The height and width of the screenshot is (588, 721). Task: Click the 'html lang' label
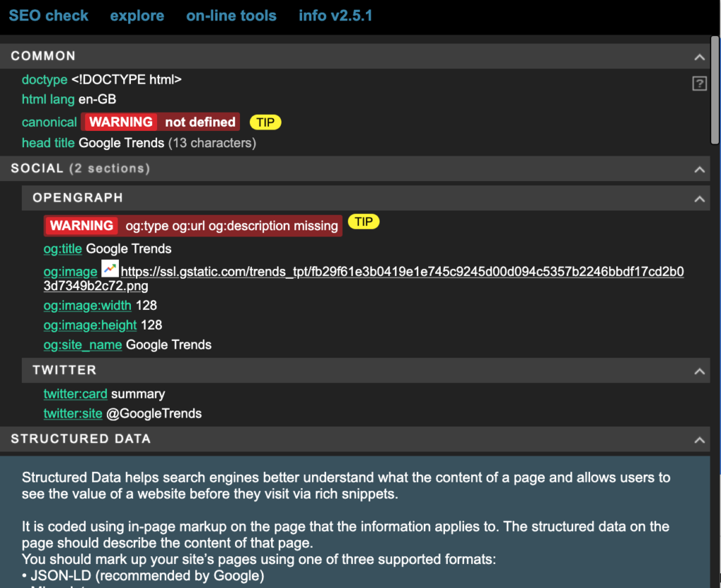point(48,99)
